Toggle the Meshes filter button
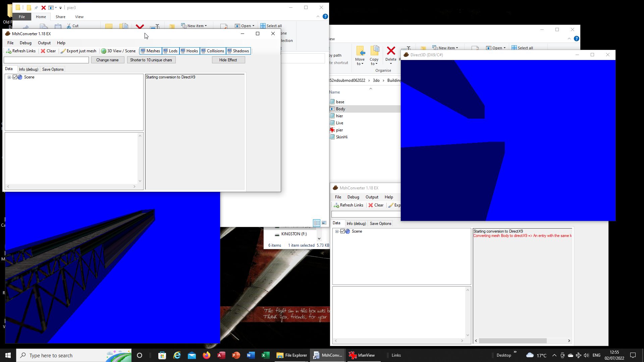The height and width of the screenshot is (362, 644). tap(150, 51)
